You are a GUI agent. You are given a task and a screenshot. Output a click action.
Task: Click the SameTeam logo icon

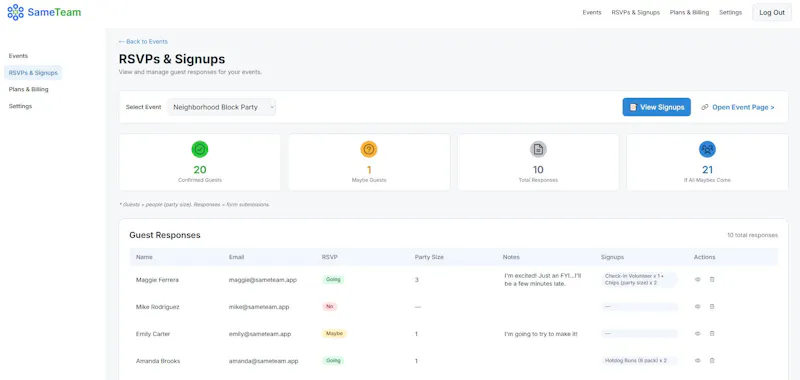(15, 12)
